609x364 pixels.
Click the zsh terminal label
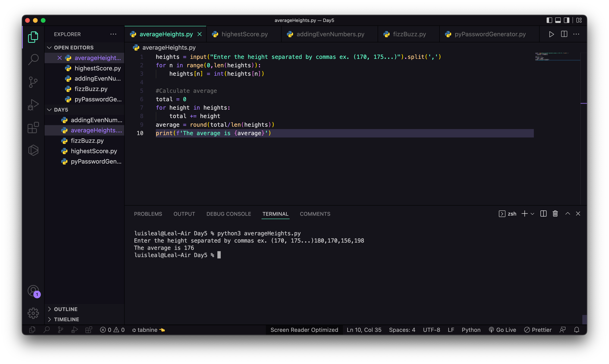pos(507,214)
